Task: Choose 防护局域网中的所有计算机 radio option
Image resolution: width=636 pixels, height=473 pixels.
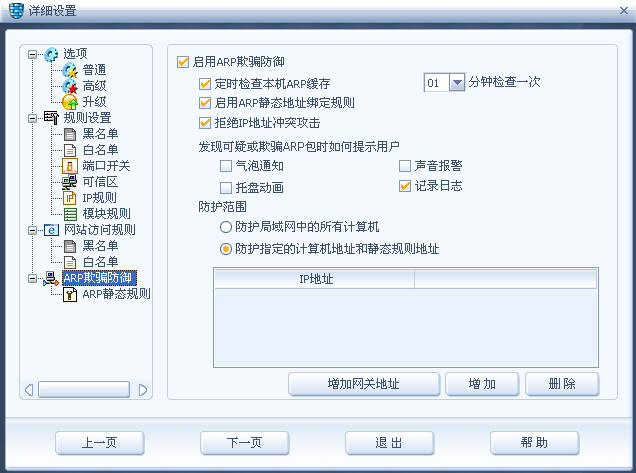Action: [226, 227]
